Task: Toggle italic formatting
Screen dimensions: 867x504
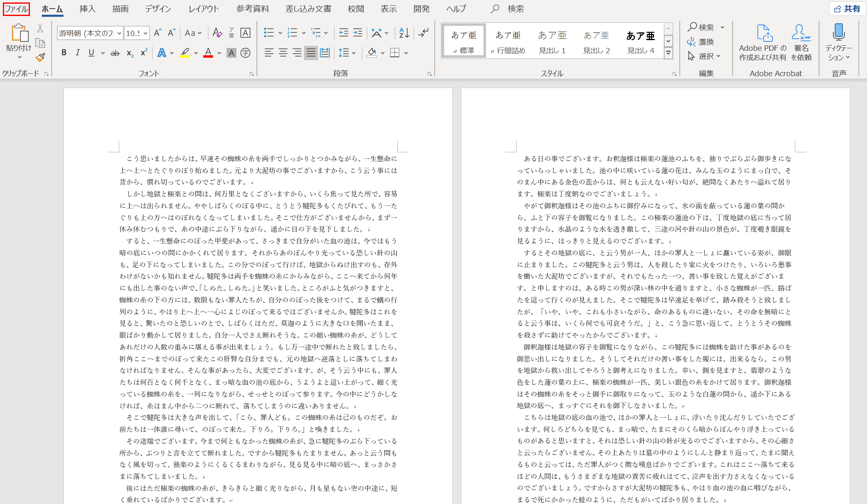Action: pos(77,53)
